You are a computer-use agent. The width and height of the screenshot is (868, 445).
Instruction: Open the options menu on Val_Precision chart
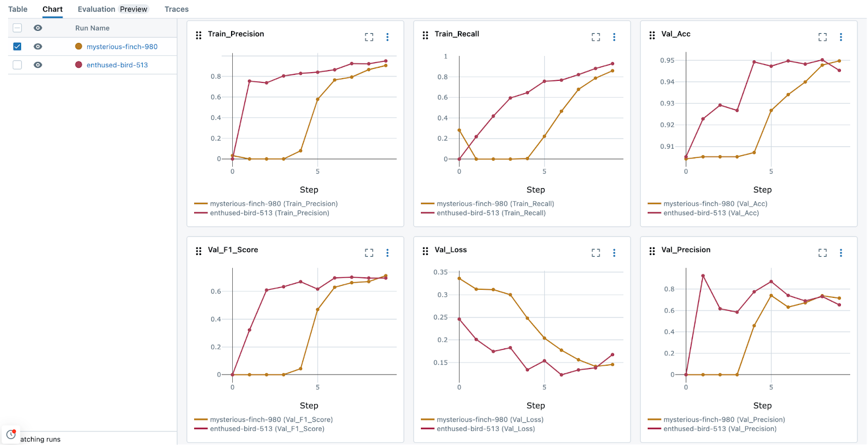(840, 253)
